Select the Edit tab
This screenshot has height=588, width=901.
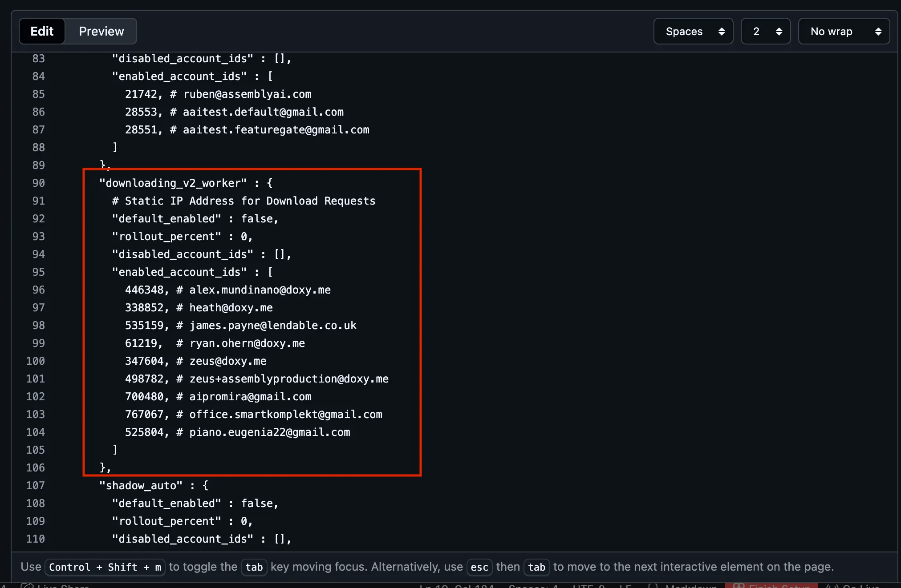coord(42,31)
